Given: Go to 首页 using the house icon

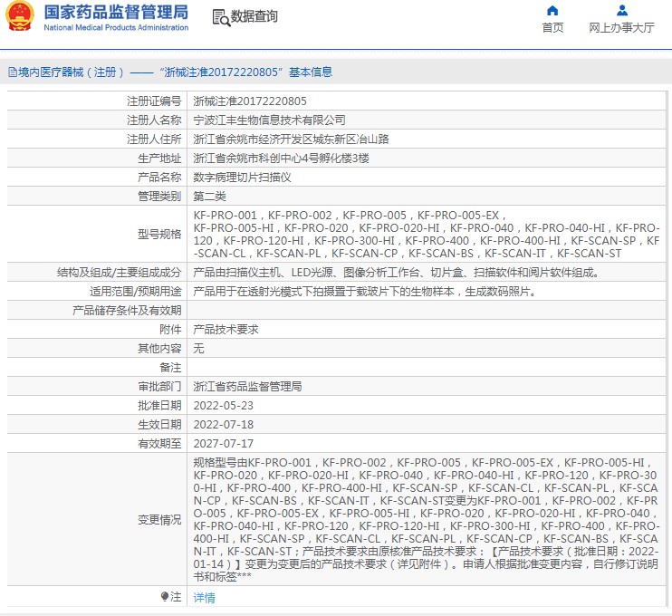Looking at the screenshot, I should [552, 11].
